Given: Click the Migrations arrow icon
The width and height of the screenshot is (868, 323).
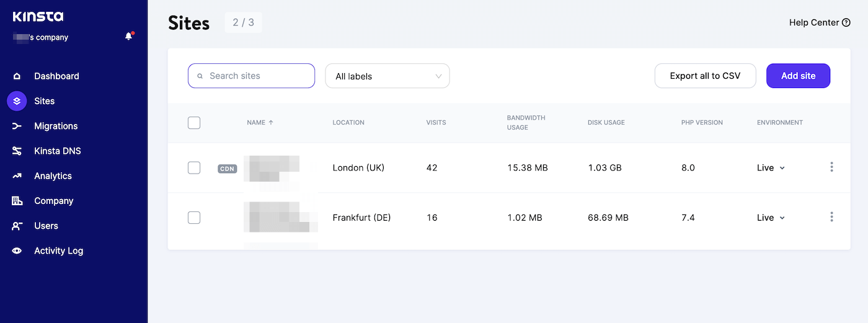Looking at the screenshot, I should tap(17, 126).
